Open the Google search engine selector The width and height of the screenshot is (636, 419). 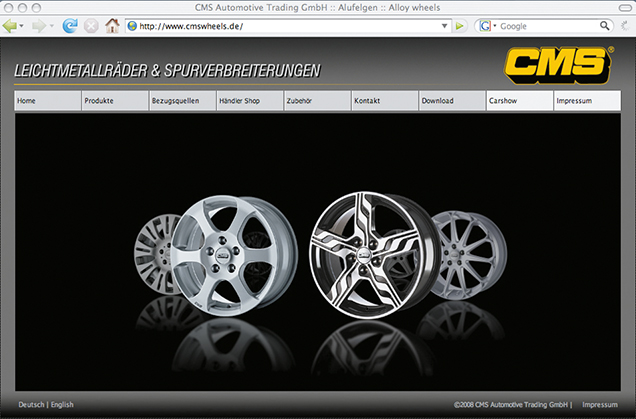pyautogui.click(x=487, y=26)
